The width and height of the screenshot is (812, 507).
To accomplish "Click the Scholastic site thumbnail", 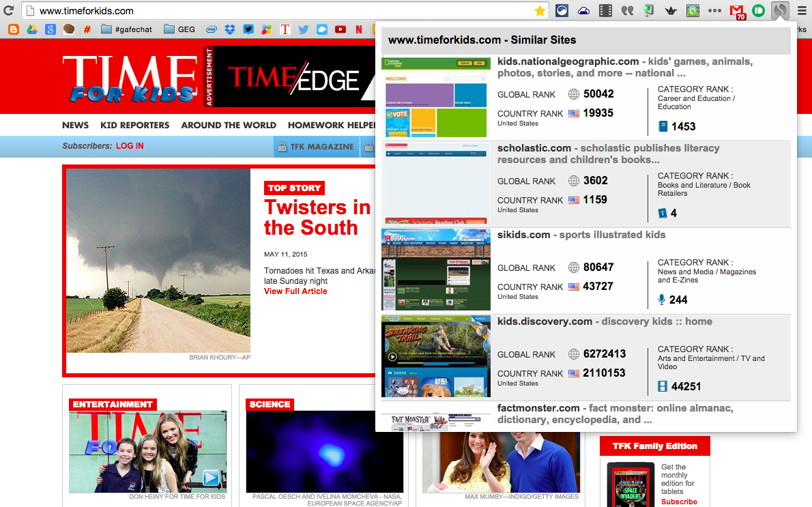I will 436,184.
